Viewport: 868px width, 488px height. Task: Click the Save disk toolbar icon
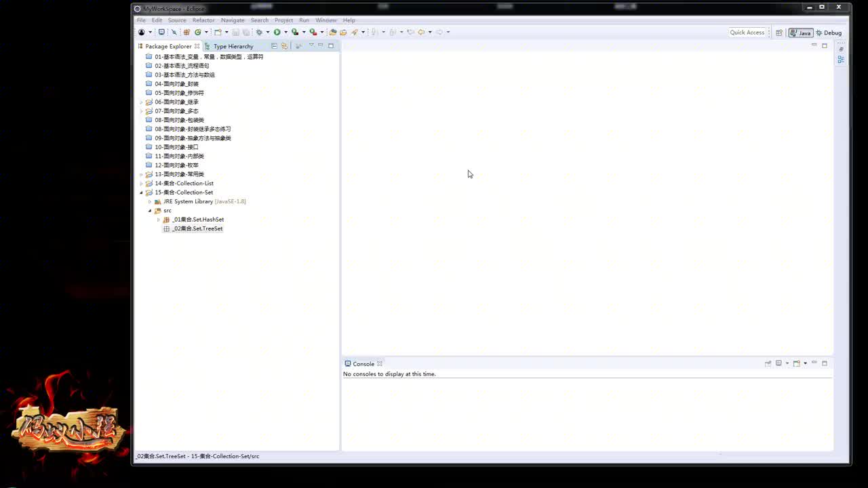coord(235,32)
